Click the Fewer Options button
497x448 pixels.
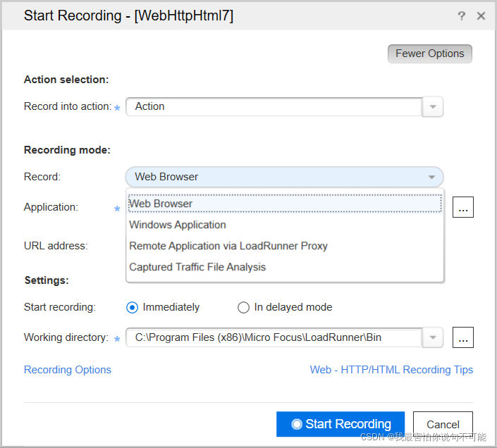point(429,54)
